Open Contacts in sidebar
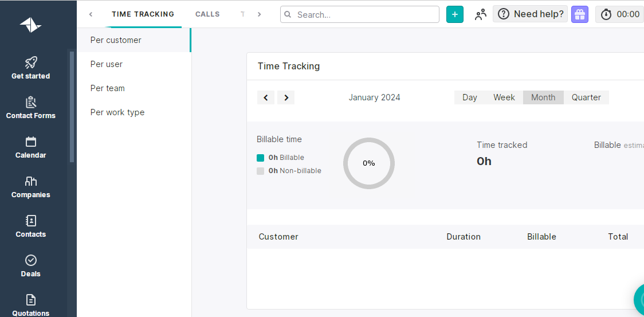 coord(31,226)
